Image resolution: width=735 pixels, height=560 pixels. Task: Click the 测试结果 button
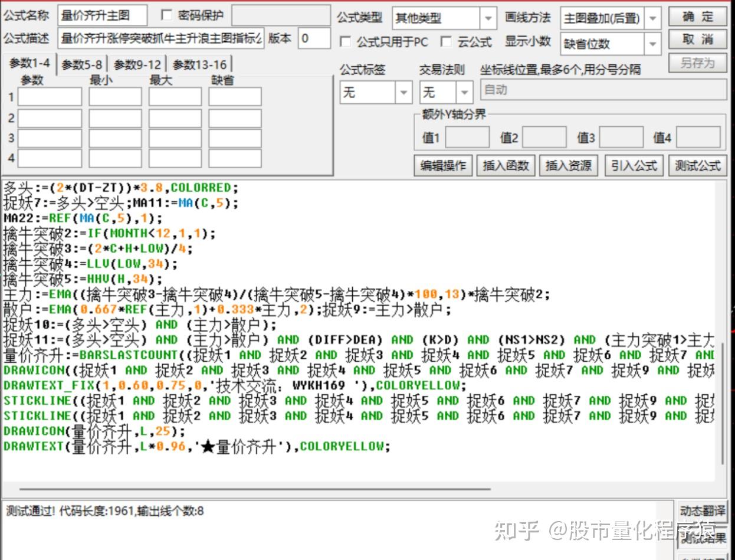click(703, 538)
